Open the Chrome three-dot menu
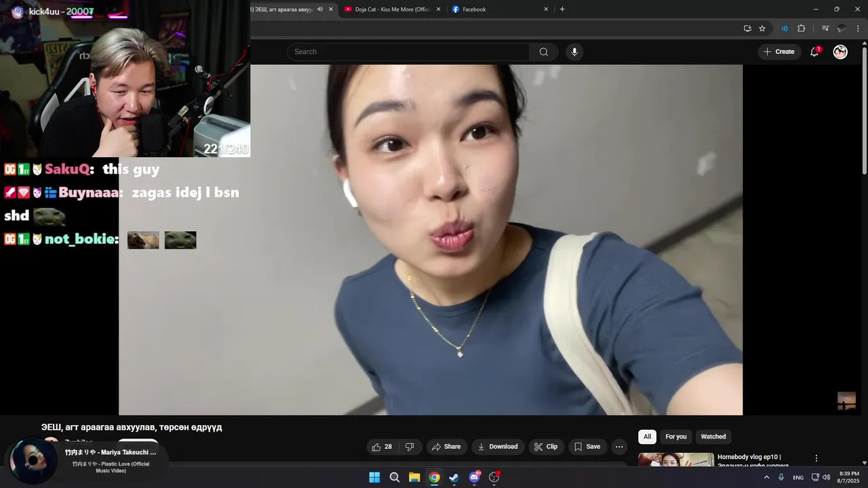The image size is (868, 488). (859, 28)
